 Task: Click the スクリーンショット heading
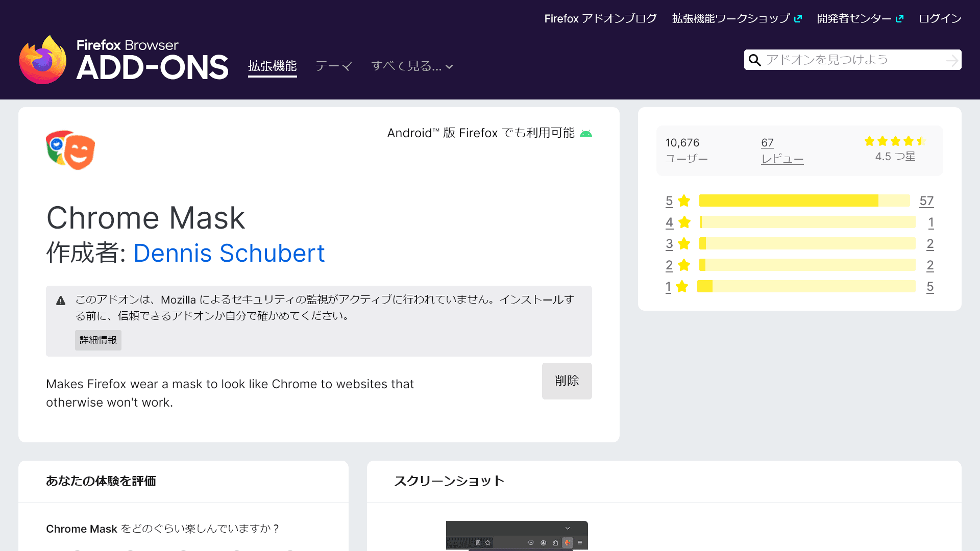pyautogui.click(x=450, y=481)
